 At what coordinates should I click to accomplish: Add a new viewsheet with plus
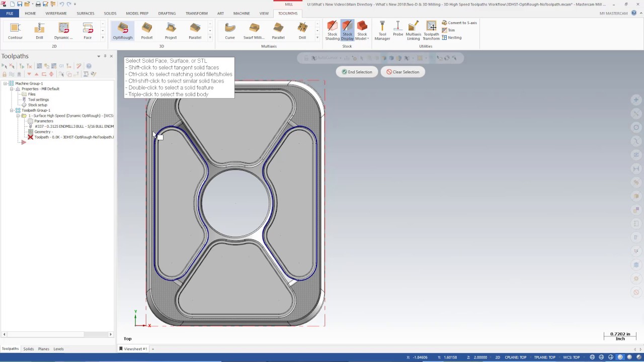(152, 349)
